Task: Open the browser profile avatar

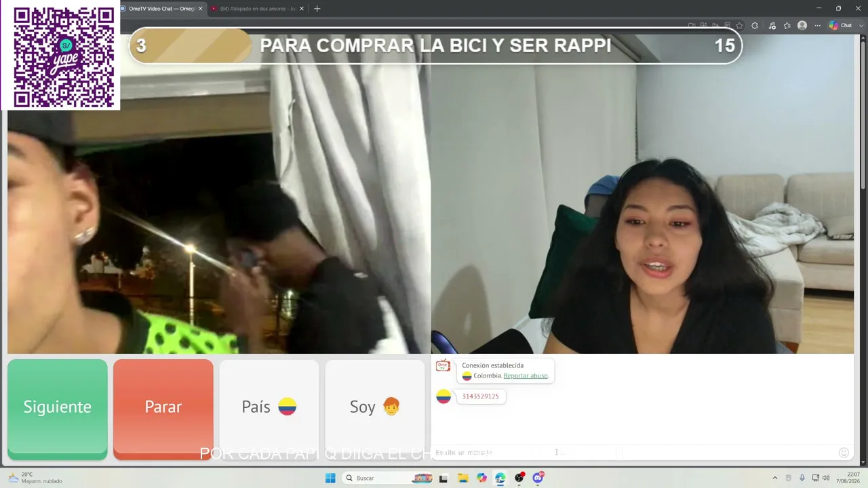Action: [802, 26]
